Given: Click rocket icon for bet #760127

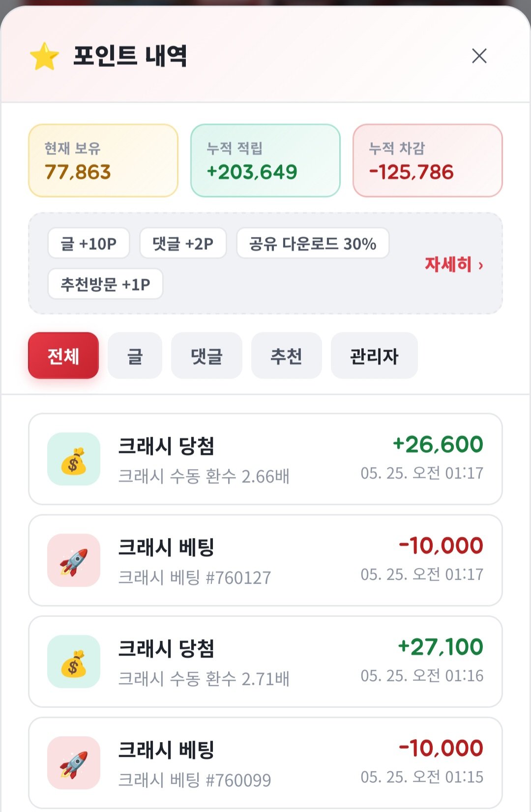Looking at the screenshot, I should [x=74, y=560].
